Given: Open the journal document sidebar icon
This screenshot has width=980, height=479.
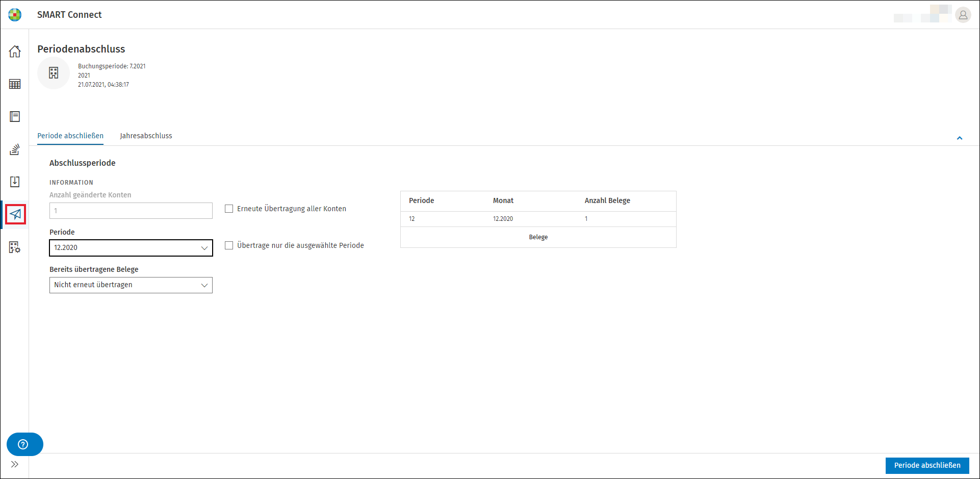Looking at the screenshot, I should pos(15,117).
